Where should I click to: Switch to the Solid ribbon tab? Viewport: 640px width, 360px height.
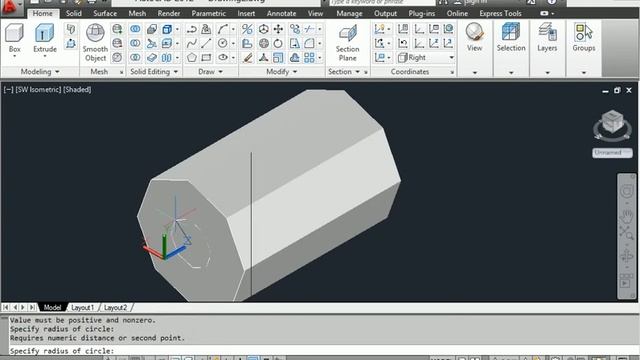(73, 13)
